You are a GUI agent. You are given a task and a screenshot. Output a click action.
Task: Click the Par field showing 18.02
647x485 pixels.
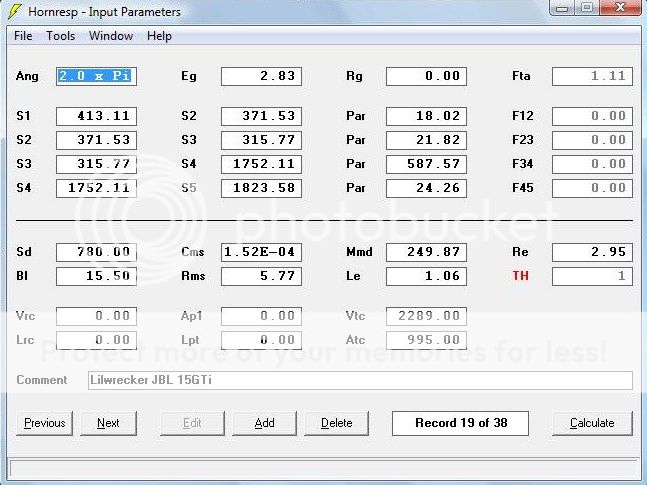(426, 116)
